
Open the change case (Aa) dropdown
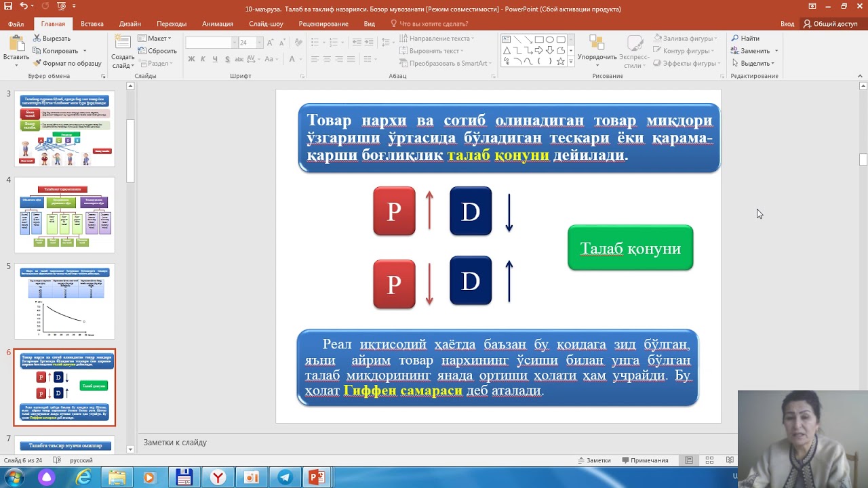tap(271, 59)
